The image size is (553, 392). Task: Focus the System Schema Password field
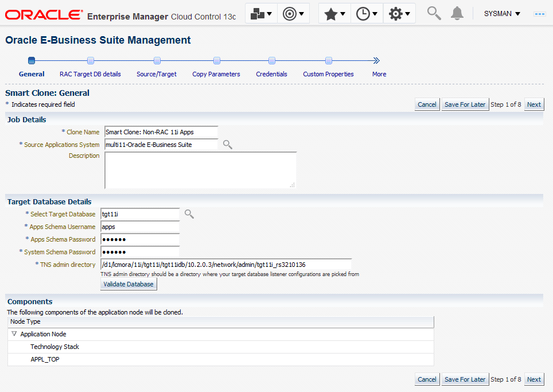pyautogui.click(x=140, y=252)
